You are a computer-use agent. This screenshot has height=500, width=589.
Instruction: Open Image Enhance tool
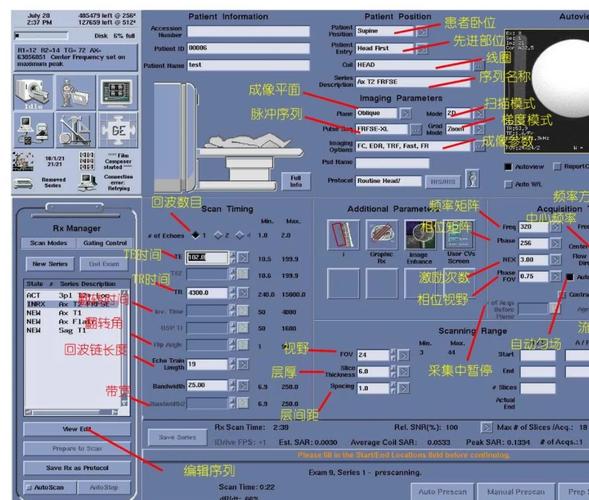tap(420, 235)
